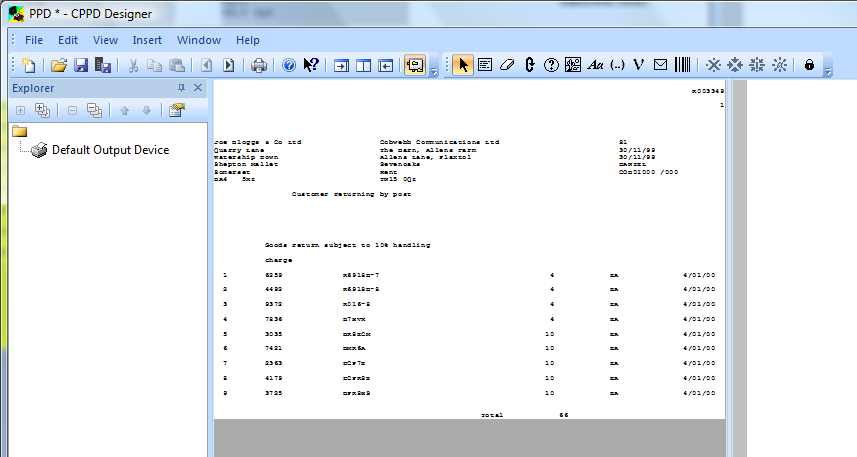
Task: Select the text block tool icon
Action: (x=485, y=65)
